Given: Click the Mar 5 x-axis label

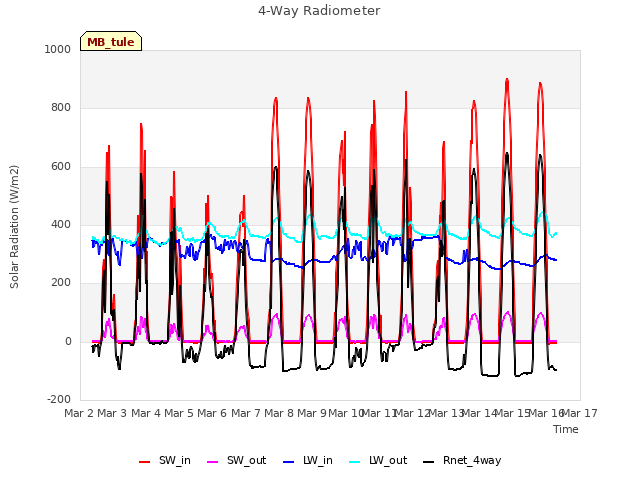Looking at the screenshot, I should [x=179, y=413].
